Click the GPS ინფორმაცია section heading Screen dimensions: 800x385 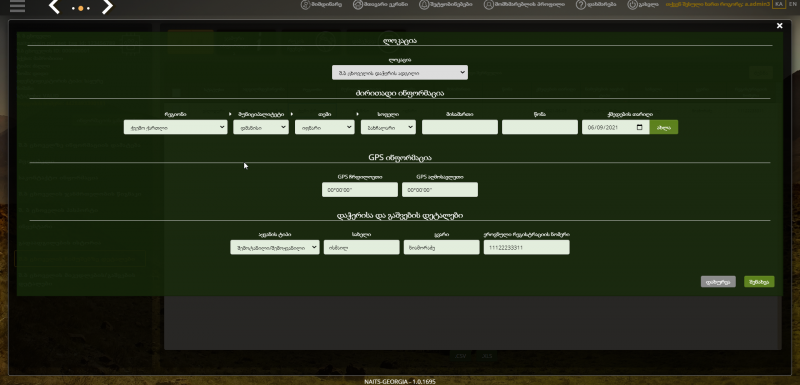[400, 158]
